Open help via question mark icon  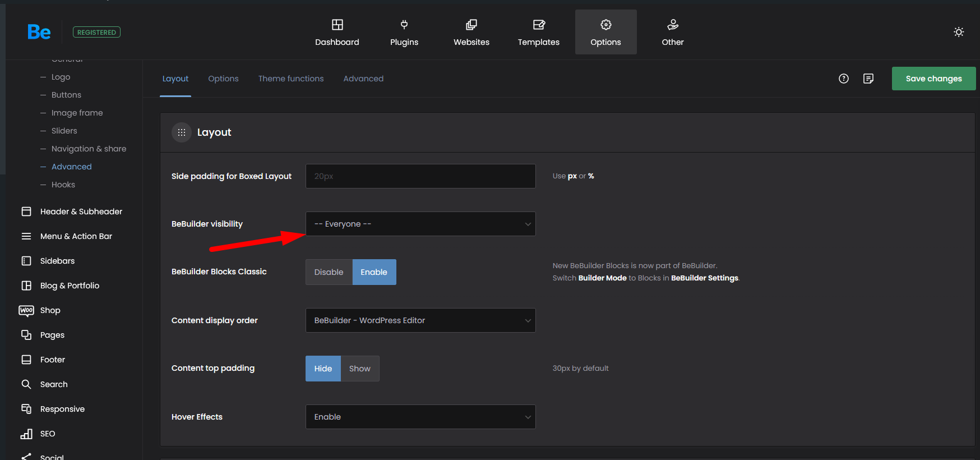tap(844, 79)
